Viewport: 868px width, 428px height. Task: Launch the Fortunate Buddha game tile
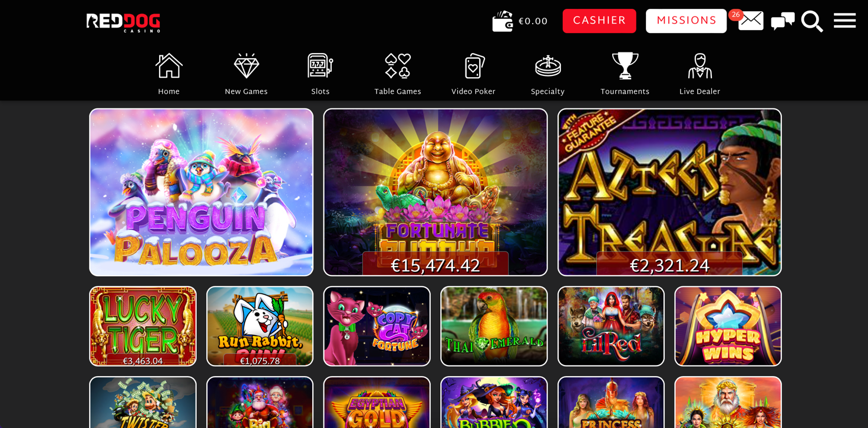435,192
